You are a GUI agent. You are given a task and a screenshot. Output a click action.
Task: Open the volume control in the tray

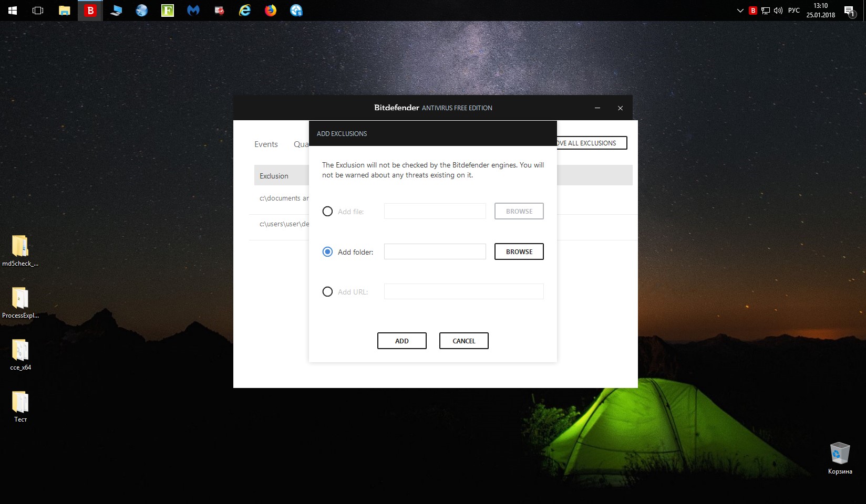(x=778, y=10)
